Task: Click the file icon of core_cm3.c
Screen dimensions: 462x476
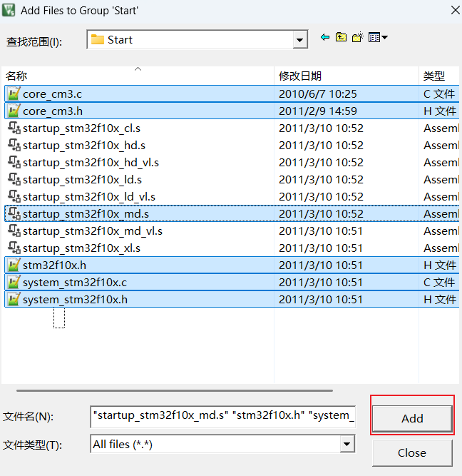Action: coord(14,93)
